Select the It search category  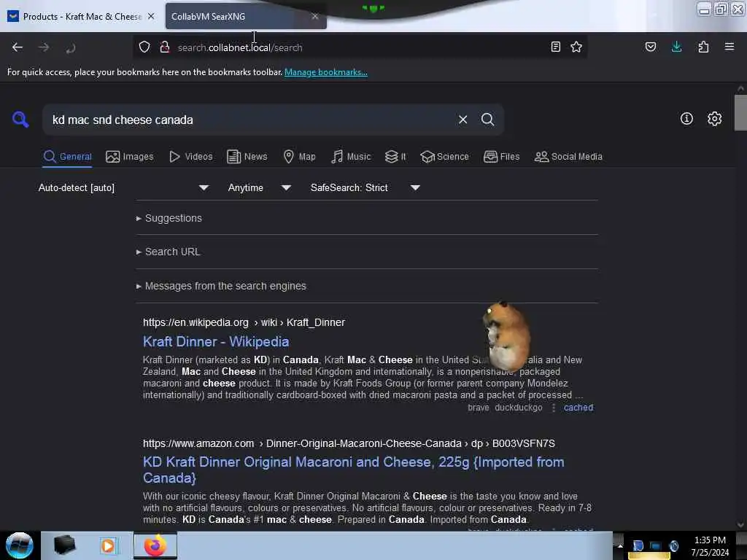(x=395, y=157)
